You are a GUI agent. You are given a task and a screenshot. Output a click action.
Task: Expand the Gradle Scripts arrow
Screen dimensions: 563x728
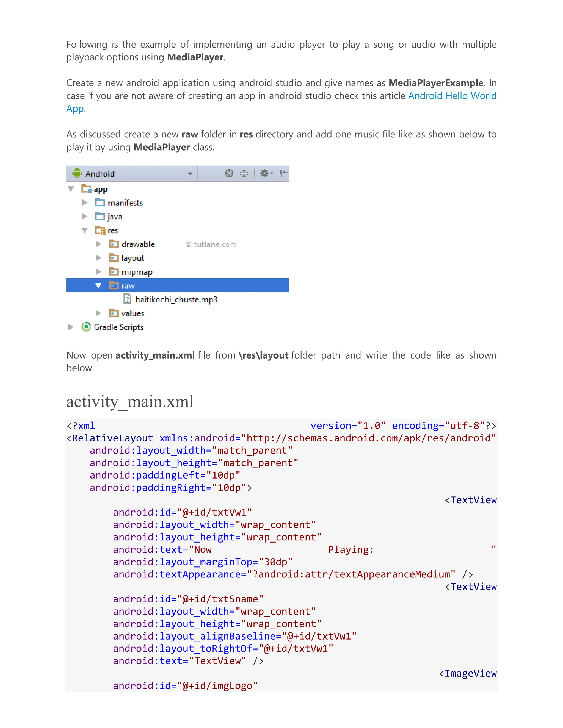click(x=71, y=327)
